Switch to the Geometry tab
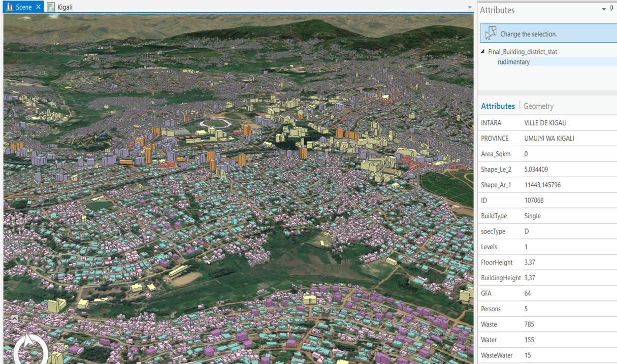617x364 pixels. 538,106
